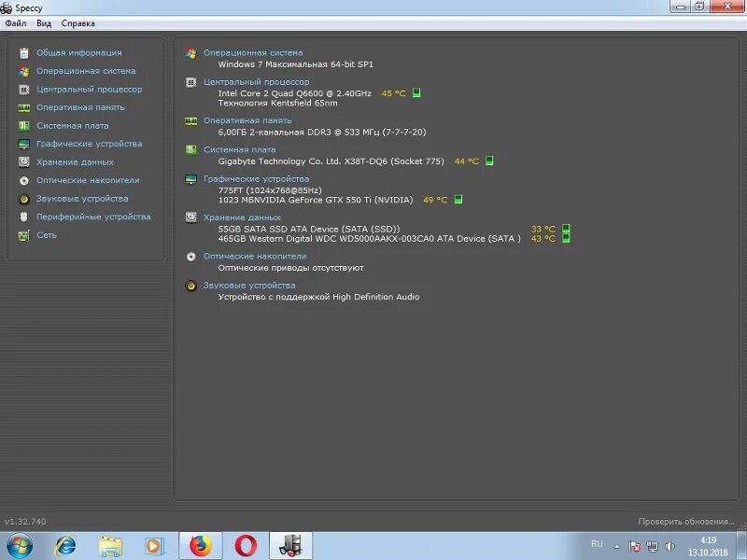Screen dimensions: 747x560
Task: Click the hard drive icon in the sidebar
Action: click(x=24, y=161)
